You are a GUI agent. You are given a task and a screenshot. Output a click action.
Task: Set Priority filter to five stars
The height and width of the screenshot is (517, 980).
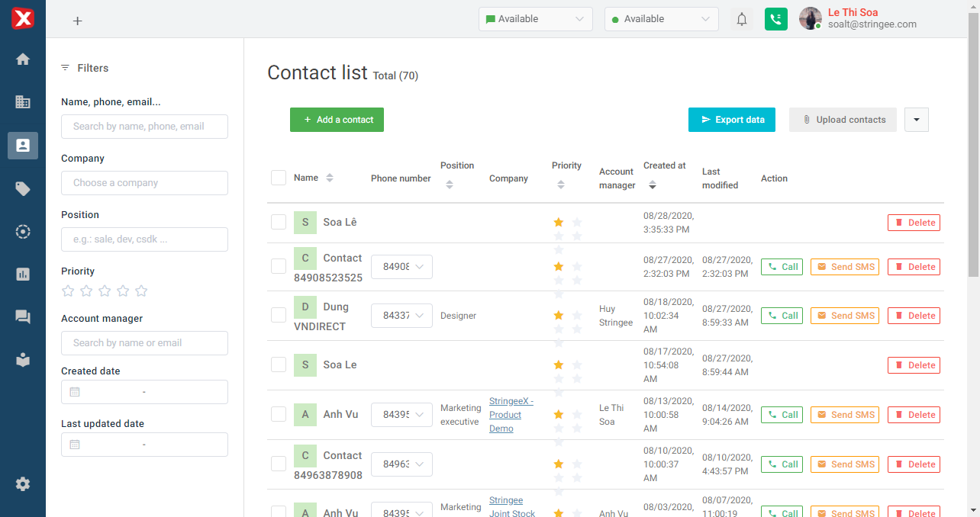141,291
